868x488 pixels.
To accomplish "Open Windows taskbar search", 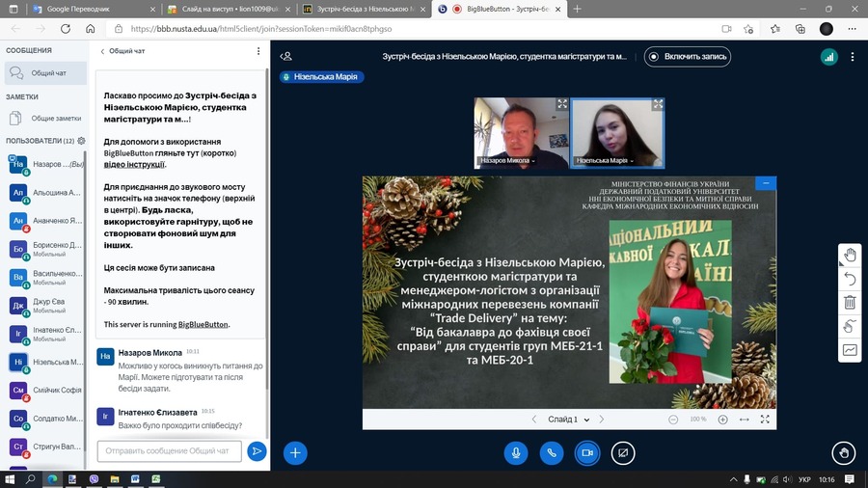I will [x=31, y=479].
